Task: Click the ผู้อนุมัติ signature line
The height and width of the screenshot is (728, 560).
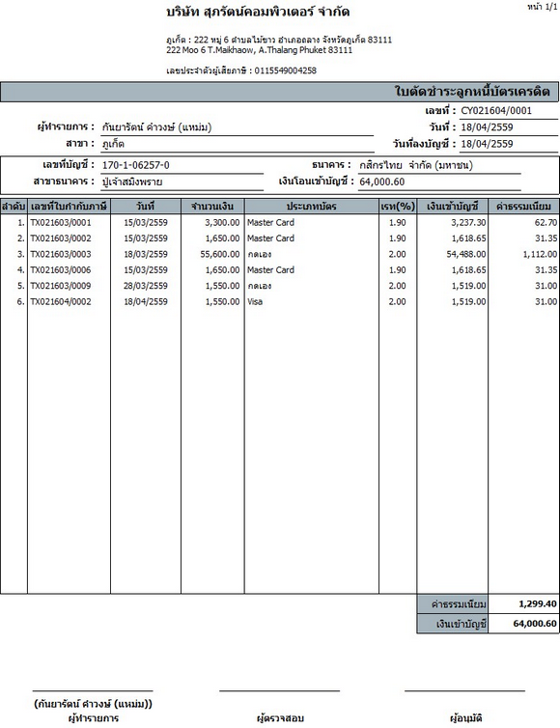Action: 464,690
